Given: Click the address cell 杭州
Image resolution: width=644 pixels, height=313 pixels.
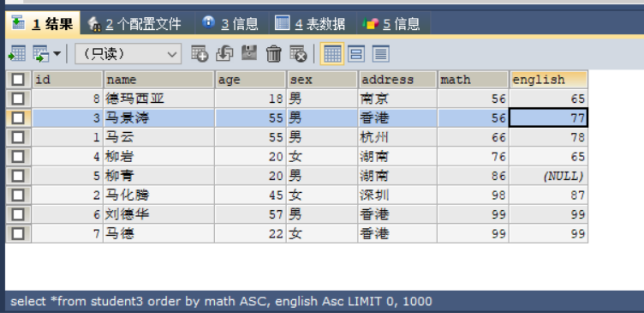Looking at the screenshot, I should click(397, 137).
